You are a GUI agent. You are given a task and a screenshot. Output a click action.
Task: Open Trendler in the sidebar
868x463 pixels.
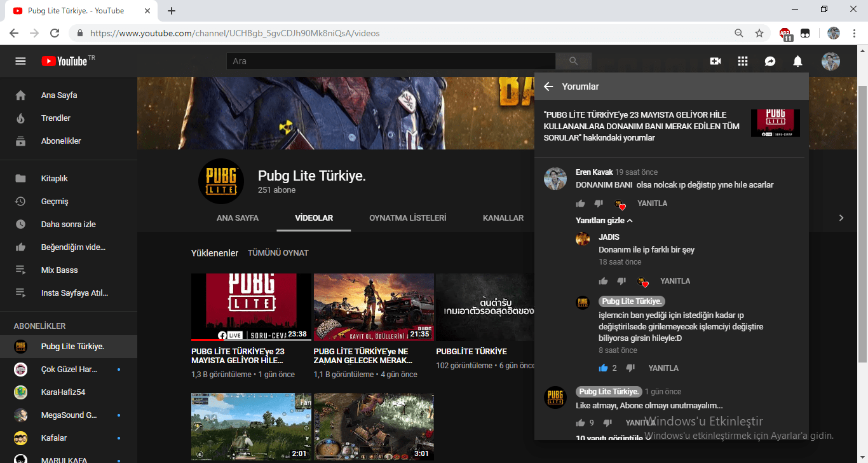point(69,118)
